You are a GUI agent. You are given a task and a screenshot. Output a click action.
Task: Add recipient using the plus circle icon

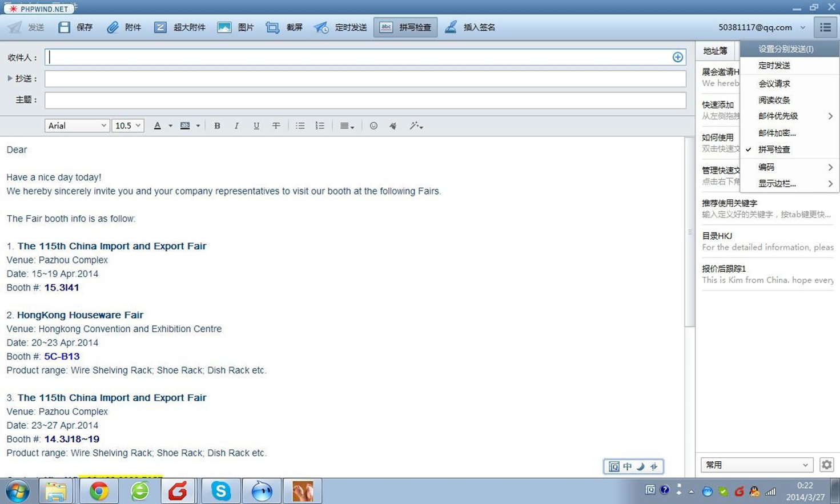pyautogui.click(x=677, y=57)
